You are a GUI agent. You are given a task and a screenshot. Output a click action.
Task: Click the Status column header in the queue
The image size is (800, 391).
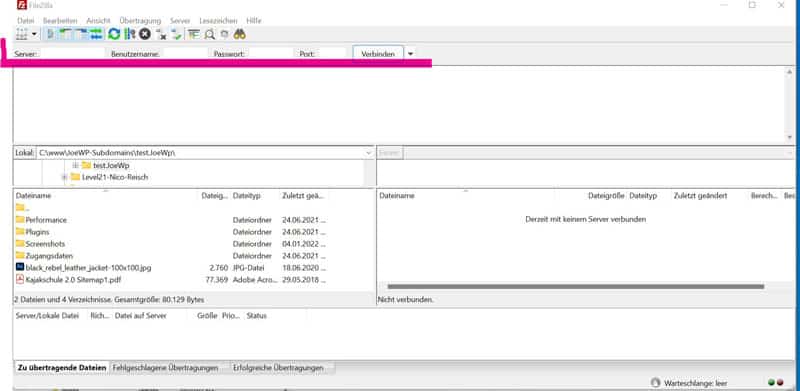click(256, 316)
